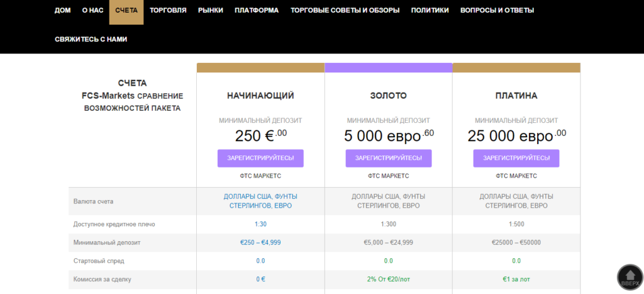Click the 1:30 leverage value link

(260, 224)
